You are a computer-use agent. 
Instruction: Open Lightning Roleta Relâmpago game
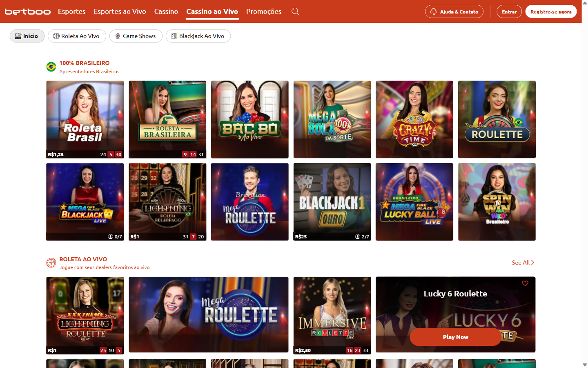click(167, 202)
